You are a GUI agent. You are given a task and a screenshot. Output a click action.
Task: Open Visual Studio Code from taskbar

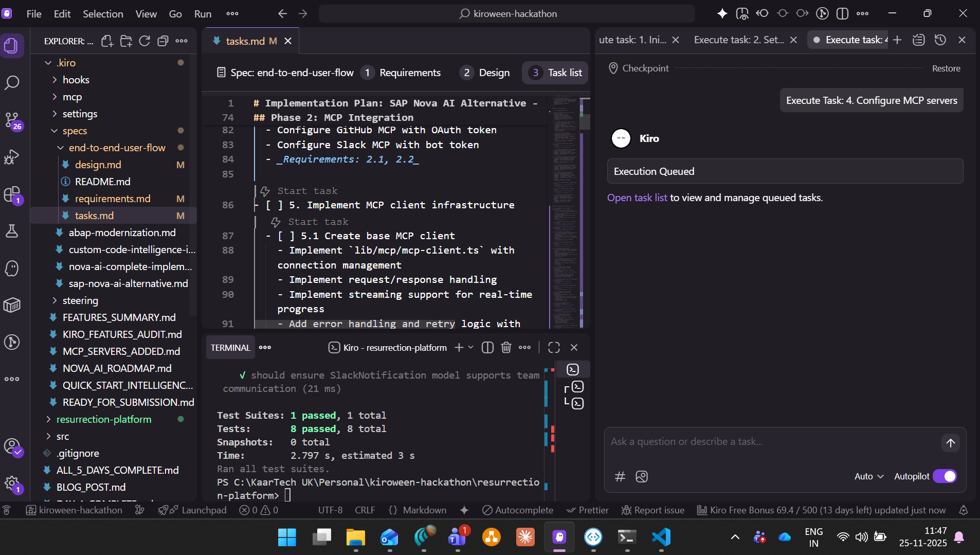[661, 538]
